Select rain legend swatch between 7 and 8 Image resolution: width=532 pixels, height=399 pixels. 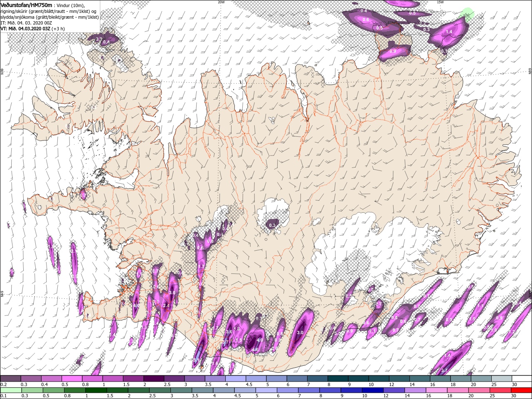[x=308, y=390]
